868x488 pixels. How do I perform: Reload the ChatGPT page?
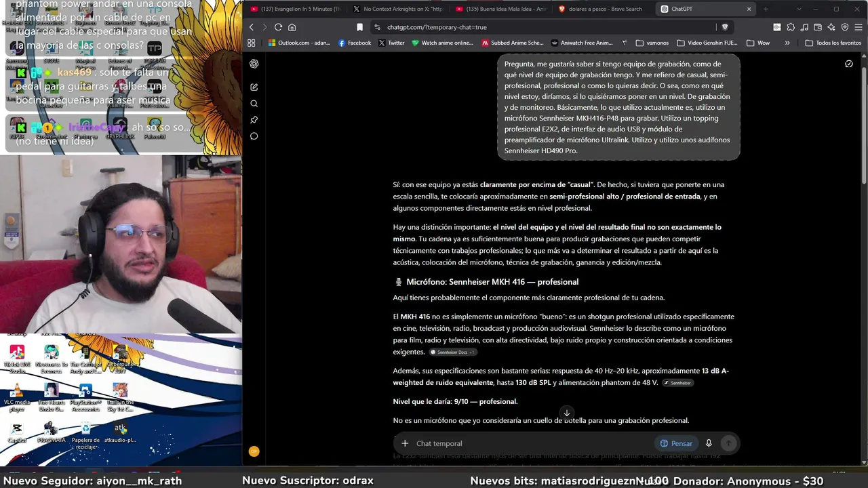278,27
